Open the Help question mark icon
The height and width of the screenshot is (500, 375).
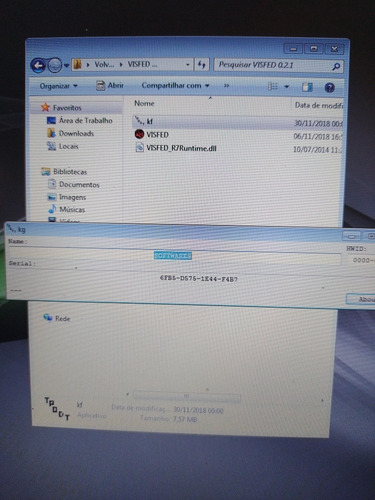tap(329, 88)
